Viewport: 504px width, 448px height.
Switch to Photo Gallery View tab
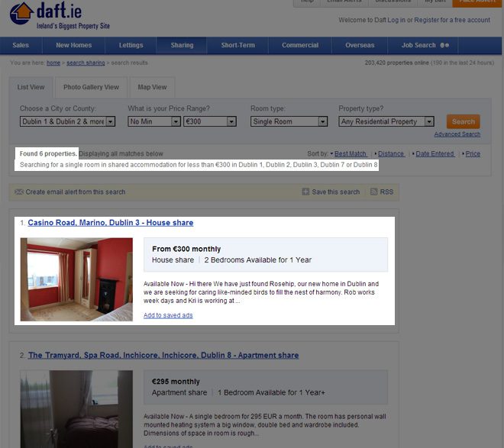92,87
